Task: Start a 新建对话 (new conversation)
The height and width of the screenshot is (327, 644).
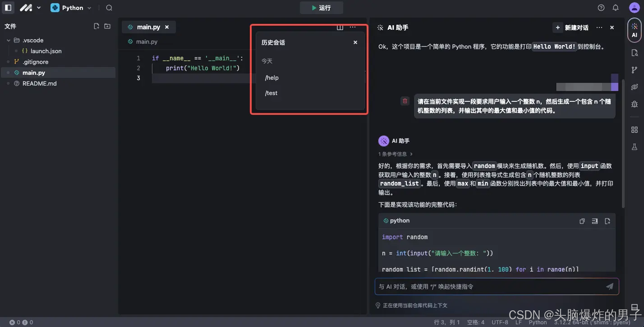Action: click(x=572, y=27)
